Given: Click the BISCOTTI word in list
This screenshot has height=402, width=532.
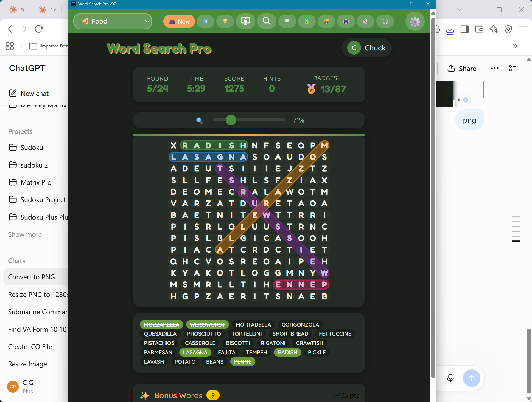Looking at the screenshot, I should click(238, 343).
